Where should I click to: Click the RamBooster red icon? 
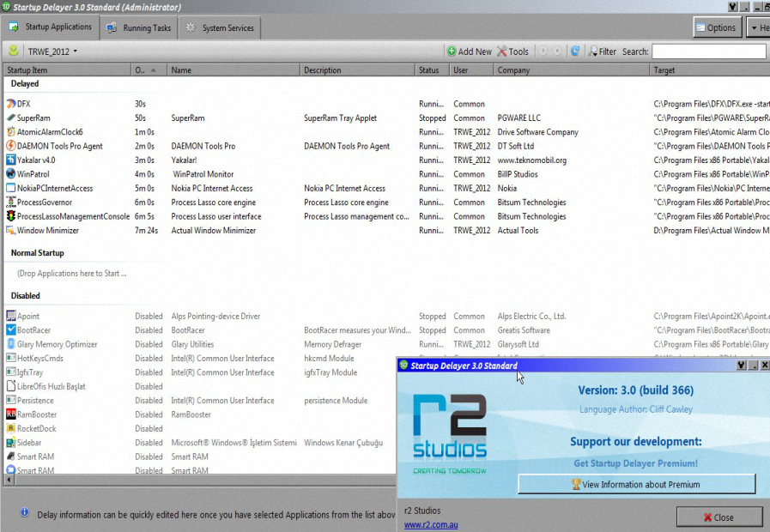point(11,414)
